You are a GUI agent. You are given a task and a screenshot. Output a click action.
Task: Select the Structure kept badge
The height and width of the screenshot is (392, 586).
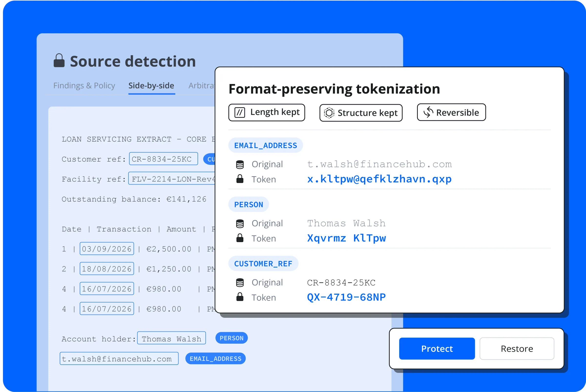[361, 113]
